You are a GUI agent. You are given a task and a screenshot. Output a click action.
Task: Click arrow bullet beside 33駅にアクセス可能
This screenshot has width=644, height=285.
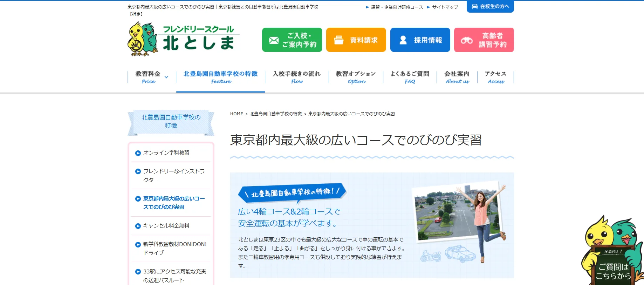pyautogui.click(x=138, y=272)
